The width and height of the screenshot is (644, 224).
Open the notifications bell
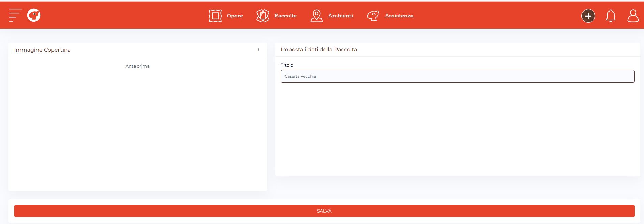coord(611,16)
